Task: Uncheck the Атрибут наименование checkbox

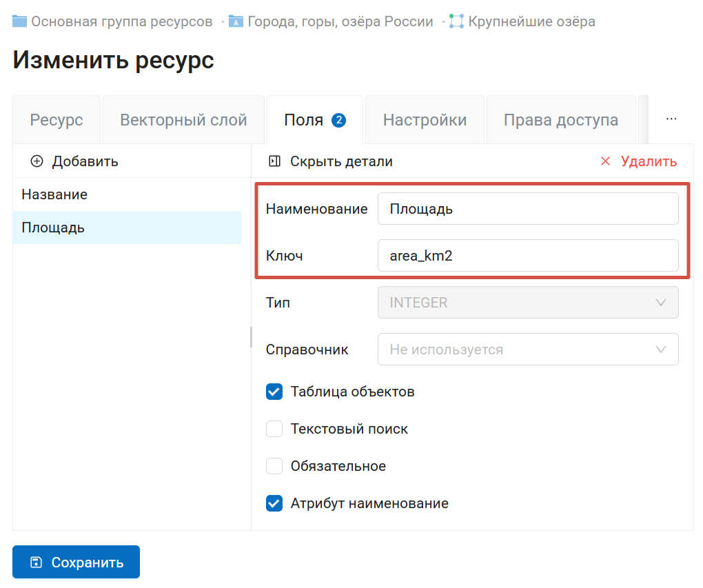Action: [x=274, y=503]
